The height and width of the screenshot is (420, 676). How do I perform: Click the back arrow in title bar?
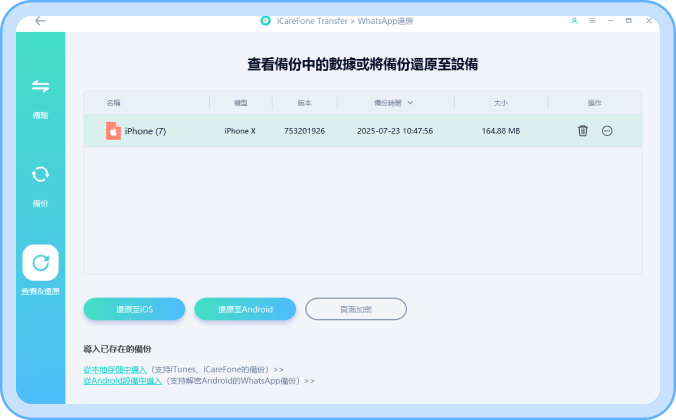click(x=40, y=21)
